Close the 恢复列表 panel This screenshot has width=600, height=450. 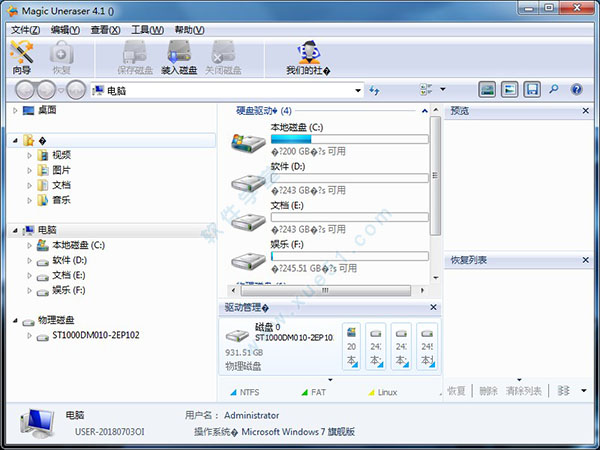(x=585, y=260)
